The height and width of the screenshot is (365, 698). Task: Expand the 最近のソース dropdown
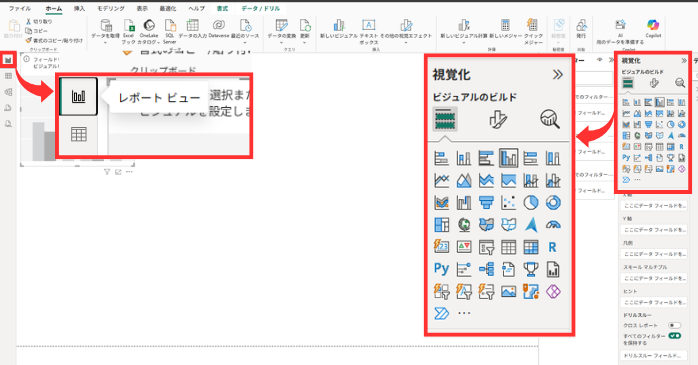245,43
